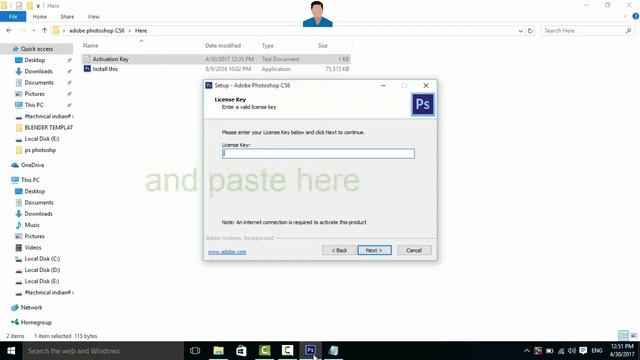
Task: Sort files by Name column
Action: pos(91,46)
